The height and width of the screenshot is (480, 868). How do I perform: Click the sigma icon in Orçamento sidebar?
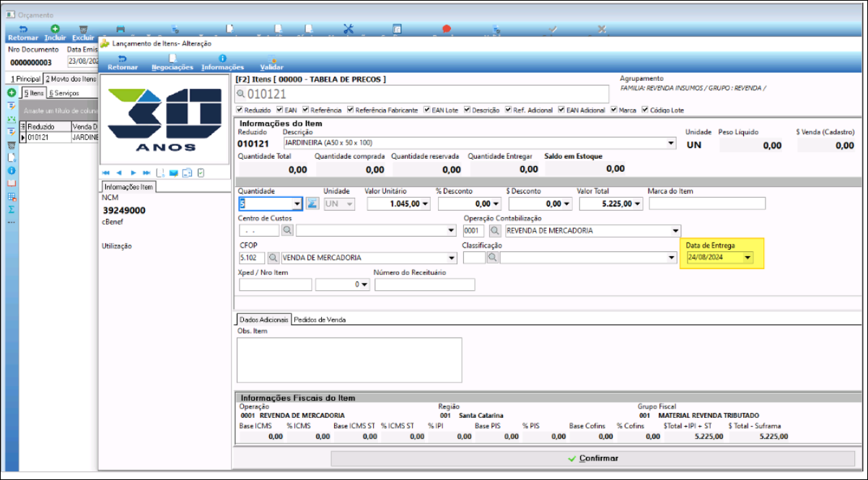point(12,209)
